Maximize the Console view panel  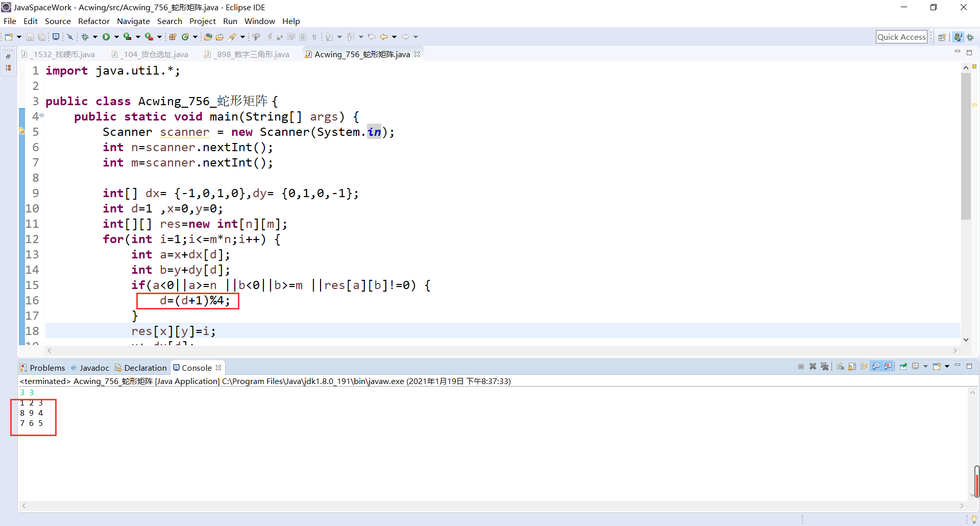tap(969, 366)
